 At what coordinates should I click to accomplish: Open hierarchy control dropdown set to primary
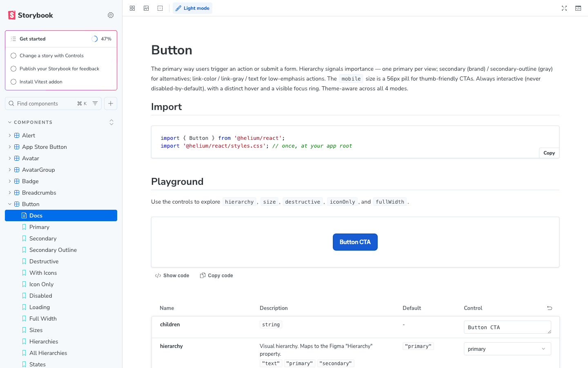coord(508,349)
